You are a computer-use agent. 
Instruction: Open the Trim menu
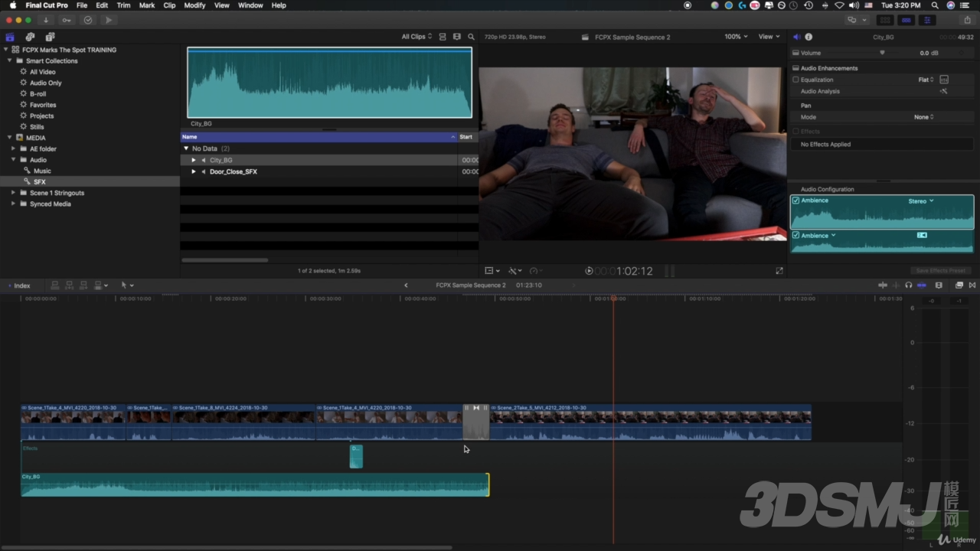tap(123, 5)
